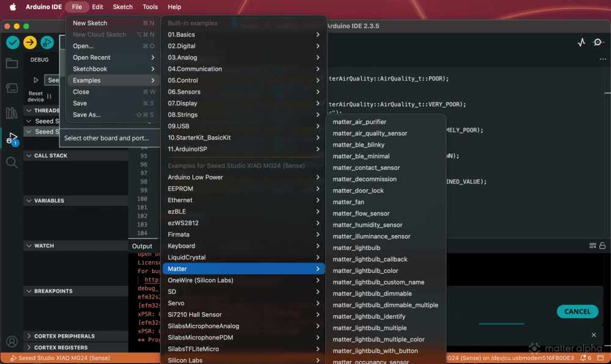Screen dimensions: 611x364
Task: Open the Serial Plotter from the top toolbar
Action: click(580, 42)
